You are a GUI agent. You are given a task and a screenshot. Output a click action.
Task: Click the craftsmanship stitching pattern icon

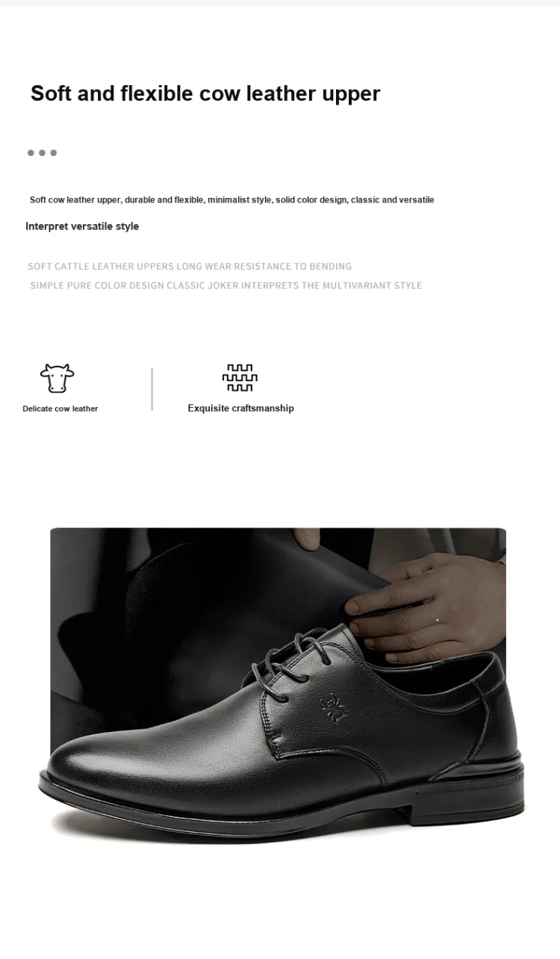coord(240,378)
